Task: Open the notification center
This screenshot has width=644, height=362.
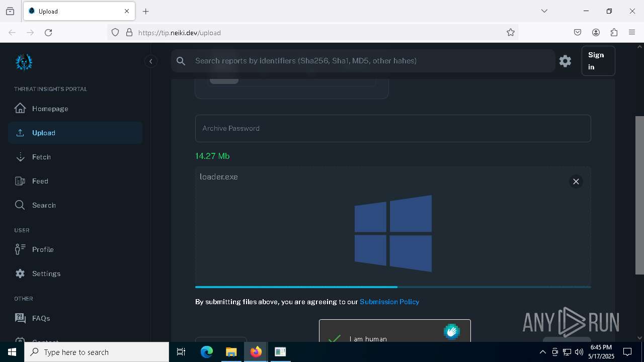Action: coord(627,352)
